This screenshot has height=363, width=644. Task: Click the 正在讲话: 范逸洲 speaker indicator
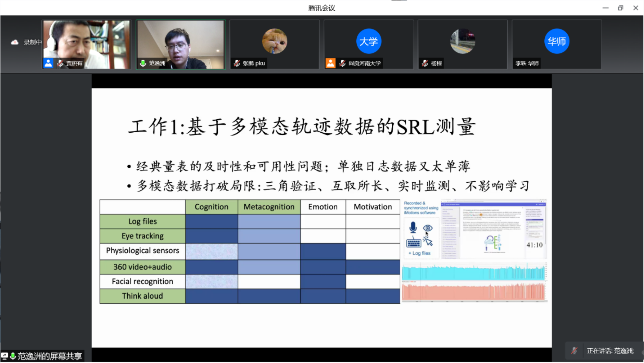pos(610,351)
